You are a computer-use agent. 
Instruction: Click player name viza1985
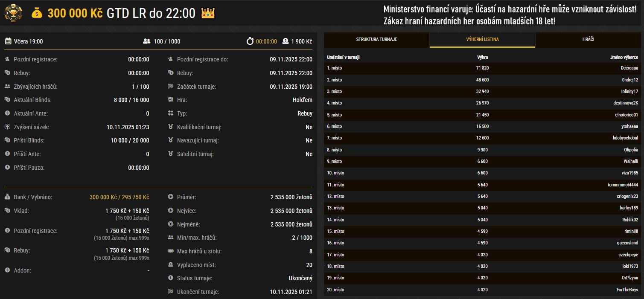(x=629, y=173)
